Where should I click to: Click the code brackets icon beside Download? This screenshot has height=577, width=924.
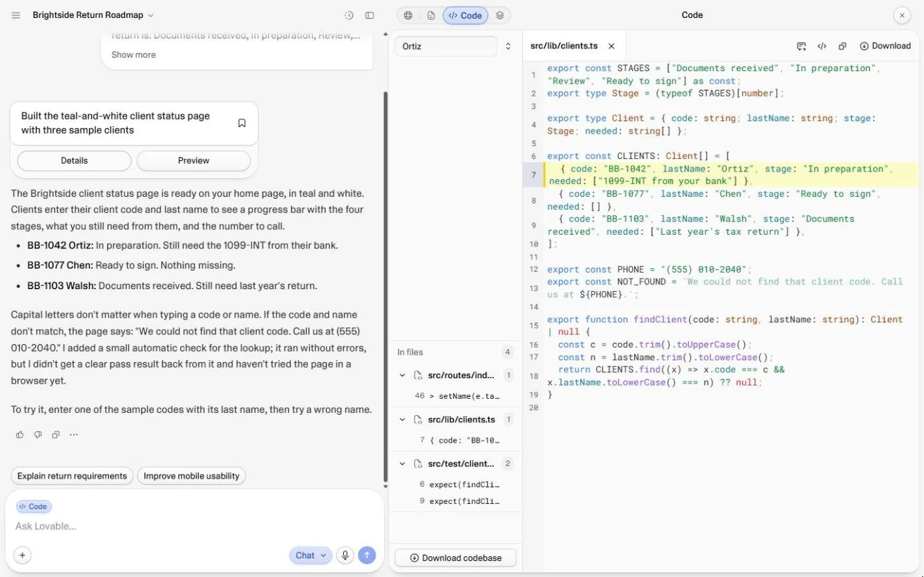click(822, 46)
